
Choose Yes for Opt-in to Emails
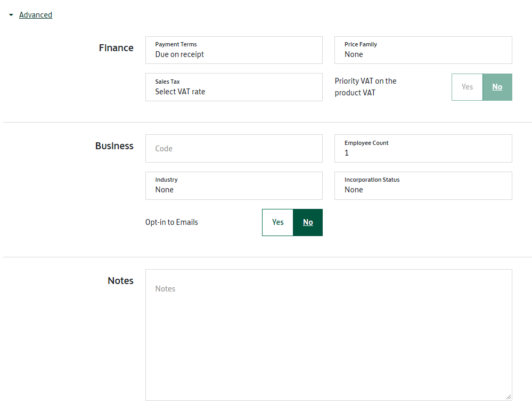click(277, 222)
